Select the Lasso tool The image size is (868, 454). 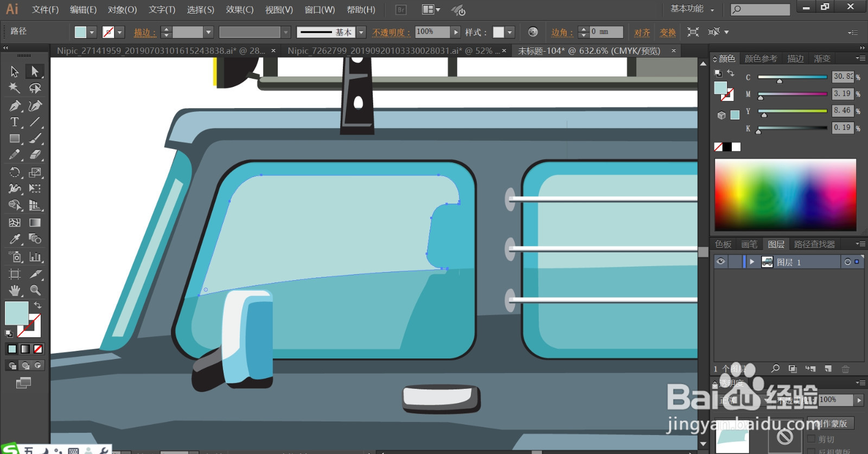35,88
